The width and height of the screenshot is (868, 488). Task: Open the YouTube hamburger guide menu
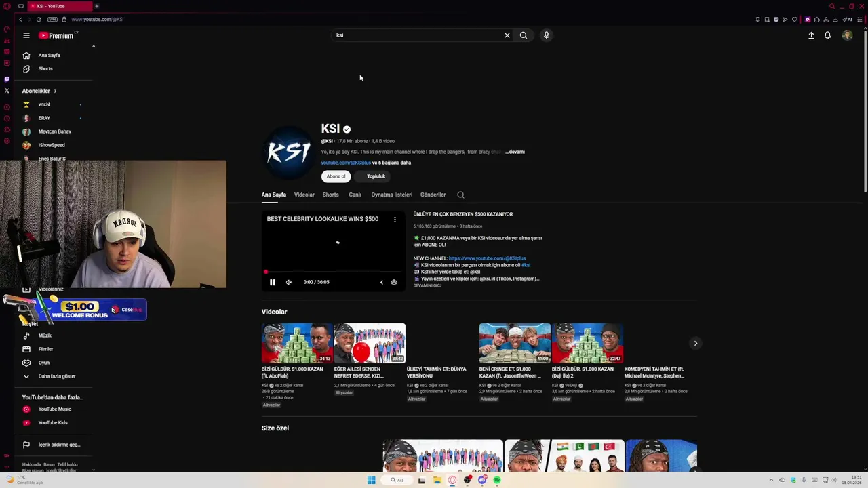[26, 35]
